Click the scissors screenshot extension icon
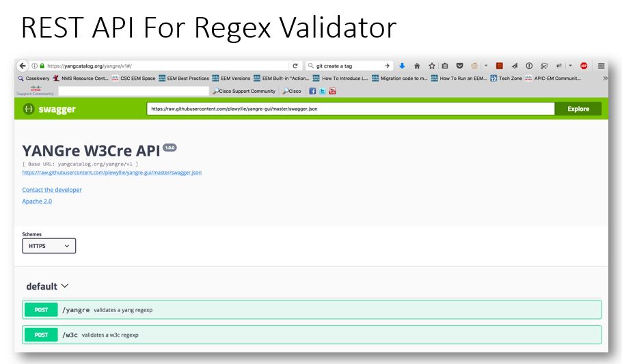The width and height of the screenshot is (622, 364). click(544, 66)
